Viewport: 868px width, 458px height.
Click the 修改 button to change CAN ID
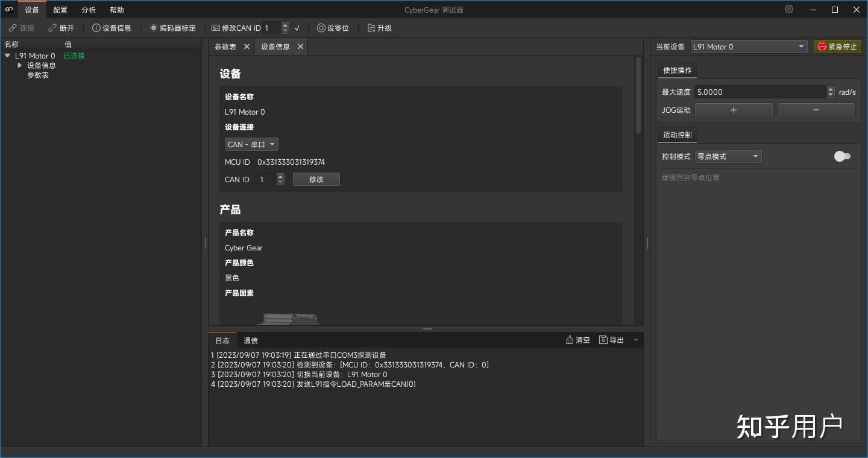point(316,179)
